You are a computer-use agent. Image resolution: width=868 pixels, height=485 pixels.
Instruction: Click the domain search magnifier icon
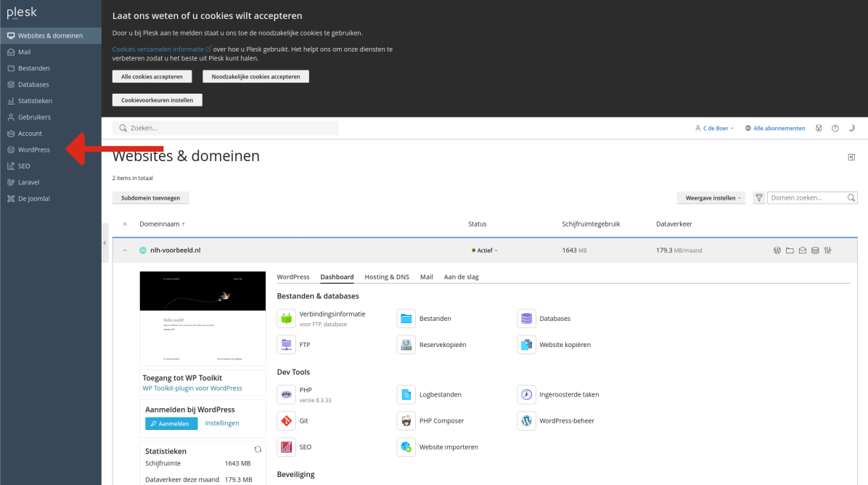851,197
